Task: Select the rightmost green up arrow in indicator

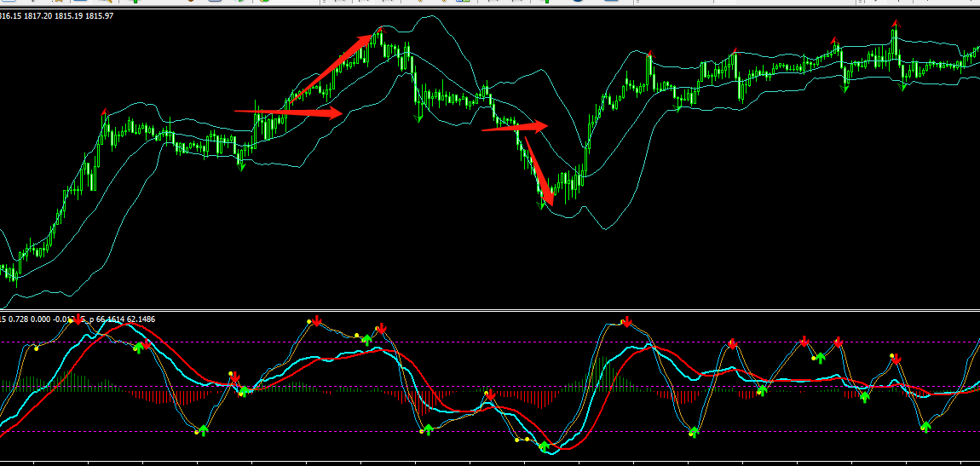Action: click(x=925, y=426)
